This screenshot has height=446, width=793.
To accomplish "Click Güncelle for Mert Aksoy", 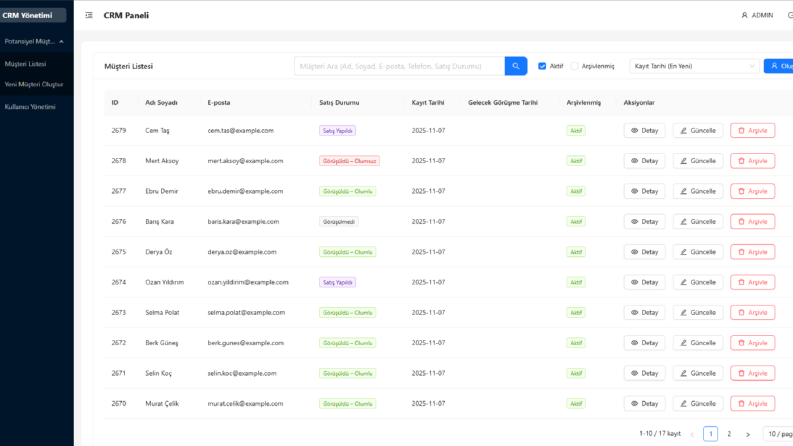I will click(x=698, y=161).
